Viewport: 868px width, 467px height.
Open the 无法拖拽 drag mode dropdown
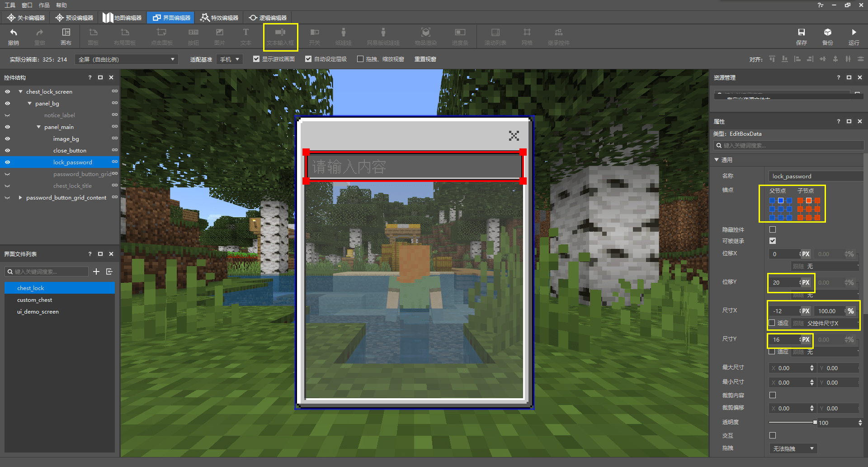(x=793, y=449)
